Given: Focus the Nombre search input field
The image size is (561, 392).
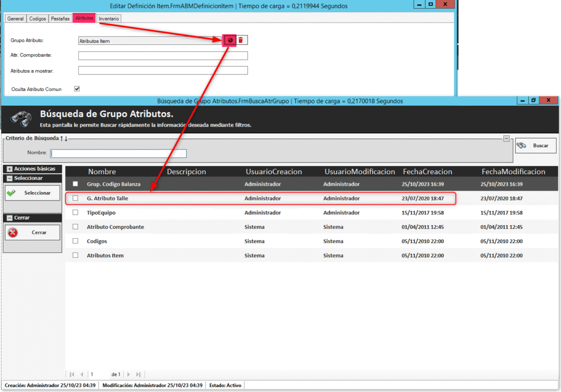Looking at the screenshot, I should coord(118,153).
